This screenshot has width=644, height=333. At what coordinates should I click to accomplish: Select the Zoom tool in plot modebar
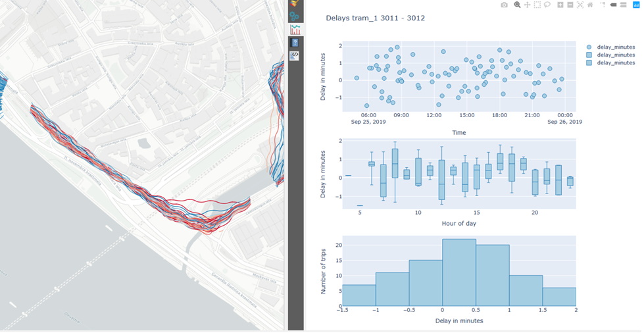pos(517,5)
